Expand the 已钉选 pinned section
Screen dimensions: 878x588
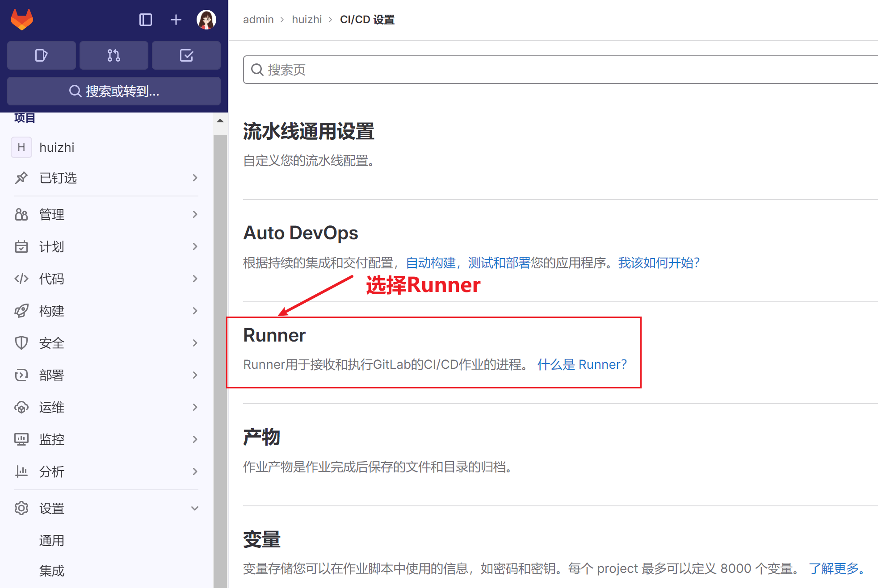point(106,178)
